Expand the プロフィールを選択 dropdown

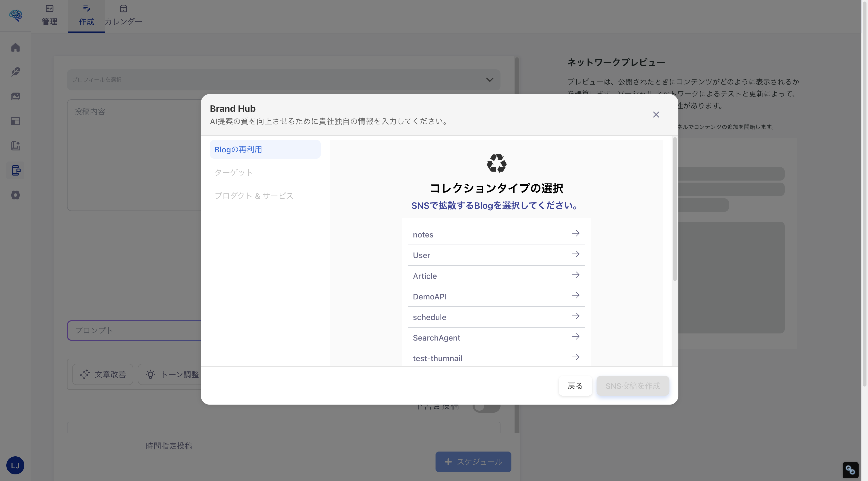(x=489, y=79)
